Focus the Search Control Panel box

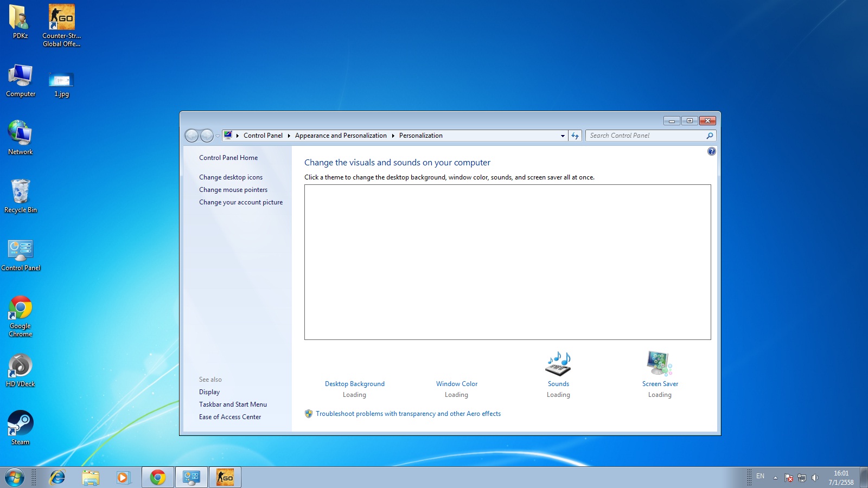(646, 136)
